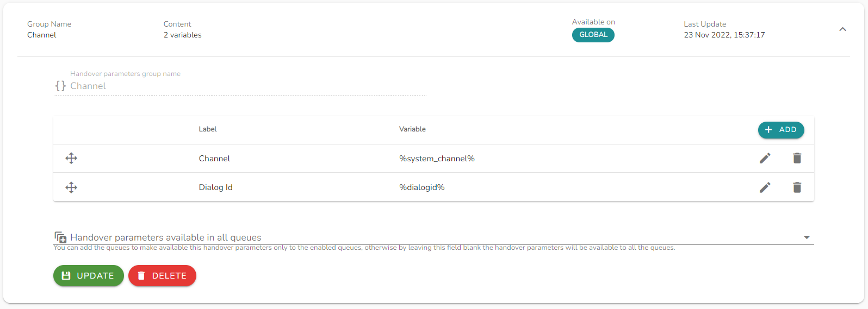
Task: Edit the Dialog Id row
Action: point(765,187)
